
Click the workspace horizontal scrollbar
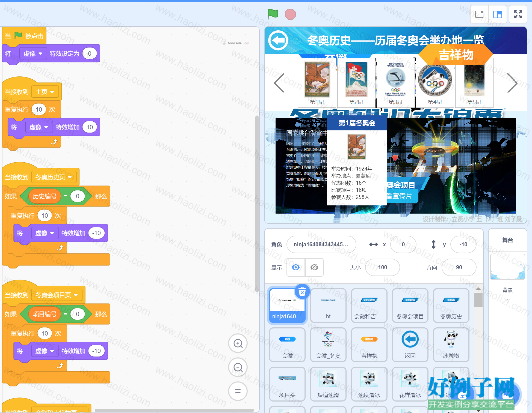click(x=174, y=410)
